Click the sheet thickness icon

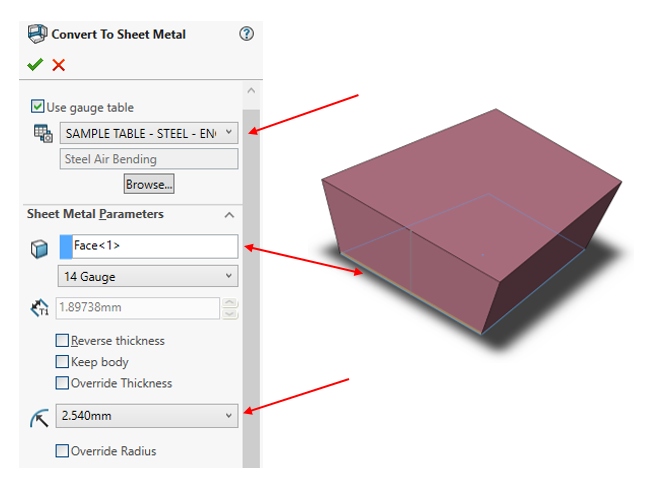(40, 309)
